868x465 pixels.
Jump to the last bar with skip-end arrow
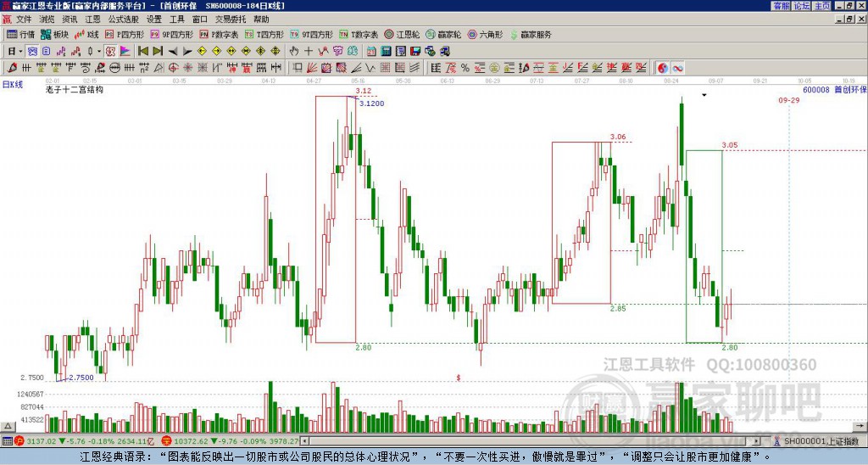158,51
